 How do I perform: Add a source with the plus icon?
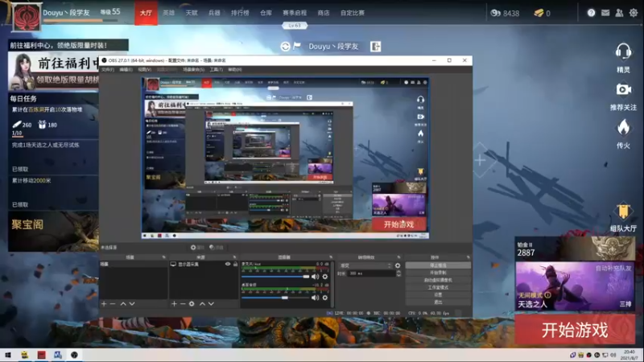(174, 304)
